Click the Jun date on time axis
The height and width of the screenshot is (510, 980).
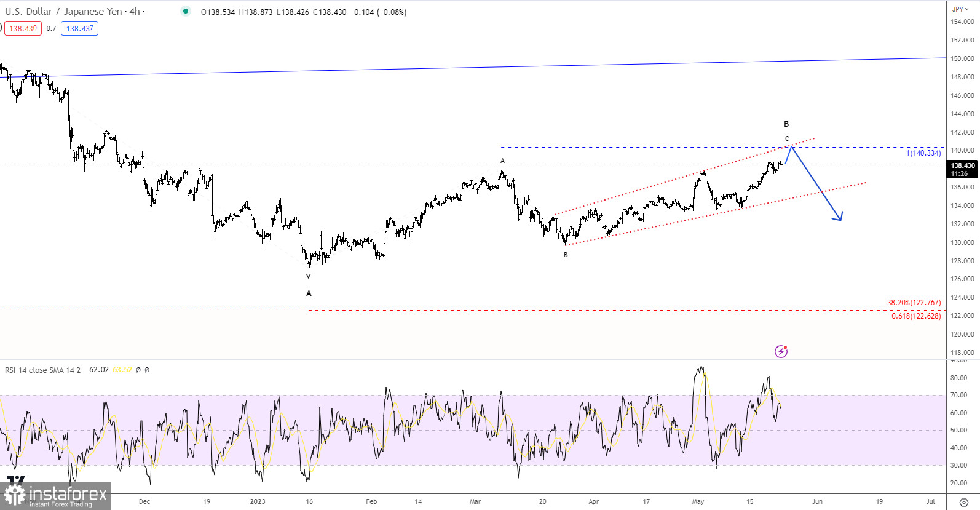[x=817, y=501]
